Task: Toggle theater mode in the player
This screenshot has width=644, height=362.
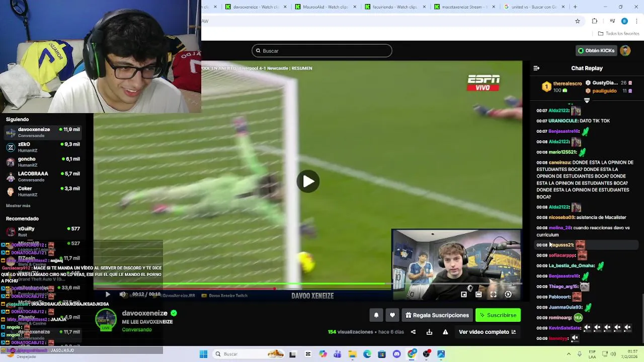Action: (x=478, y=295)
